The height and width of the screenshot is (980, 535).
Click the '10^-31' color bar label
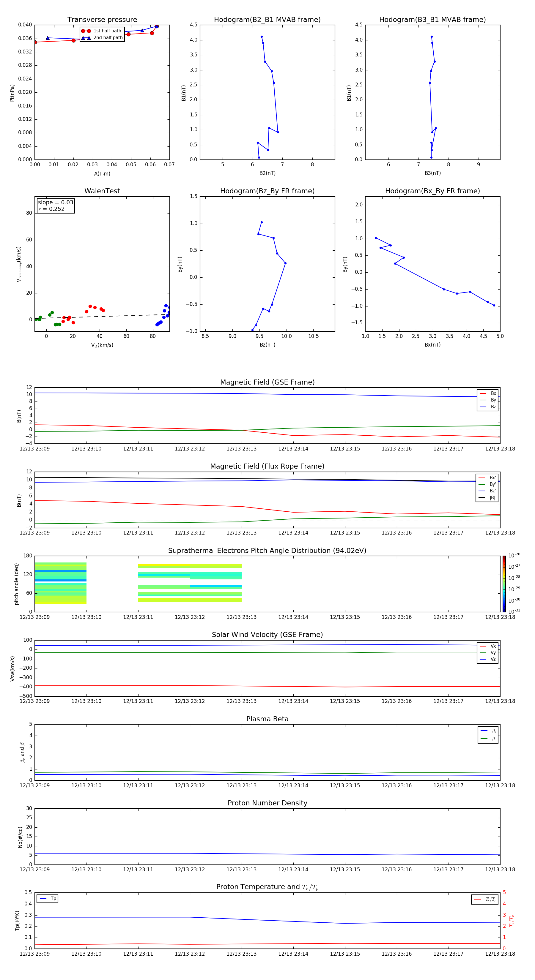[x=514, y=611]
